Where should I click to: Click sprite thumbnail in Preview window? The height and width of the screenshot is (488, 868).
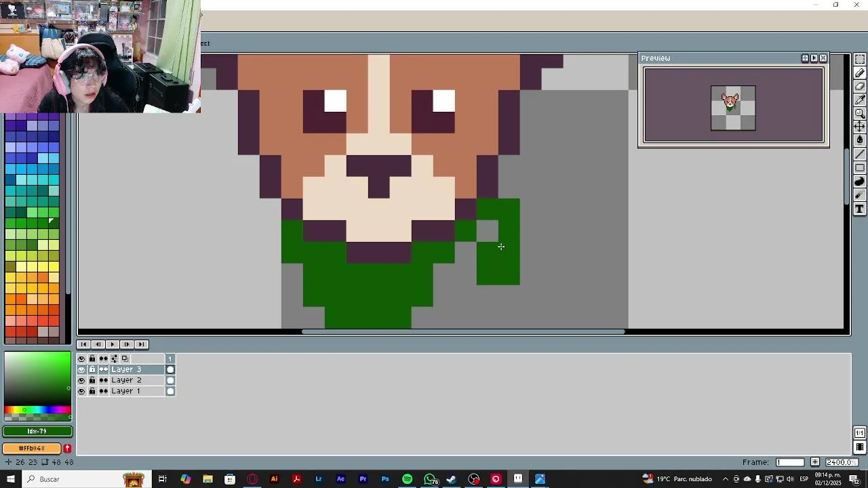(x=733, y=108)
